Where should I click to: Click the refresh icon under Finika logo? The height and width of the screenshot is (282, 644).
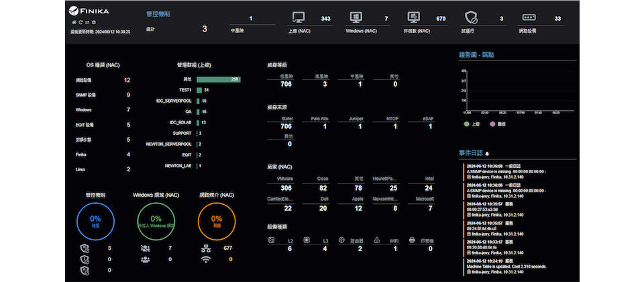[80, 22]
